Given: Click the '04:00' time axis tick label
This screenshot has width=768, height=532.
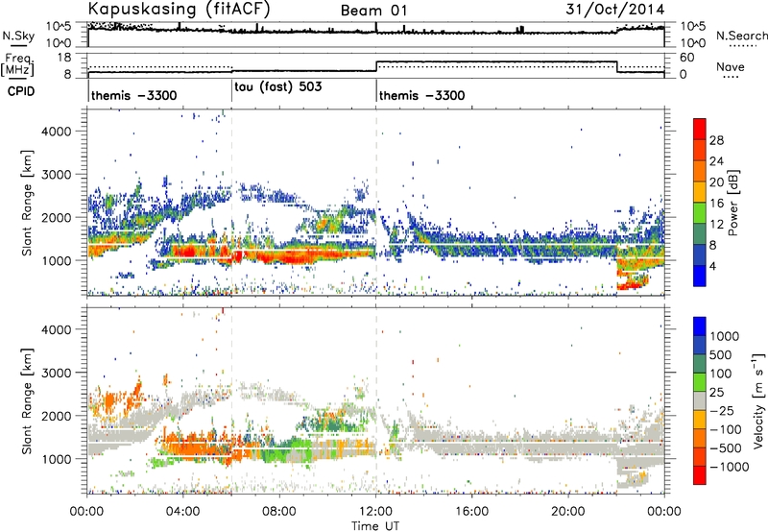Looking at the screenshot, I should coord(182,512).
